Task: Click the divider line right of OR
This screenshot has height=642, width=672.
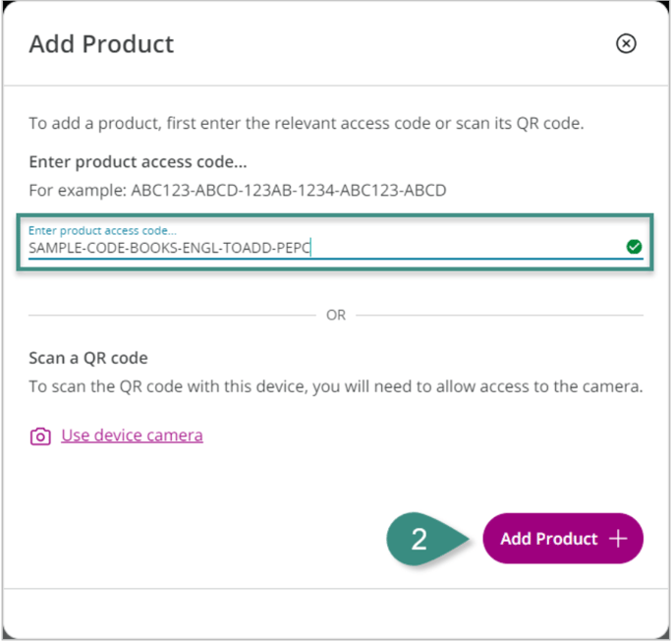Action: click(x=501, y=316)
